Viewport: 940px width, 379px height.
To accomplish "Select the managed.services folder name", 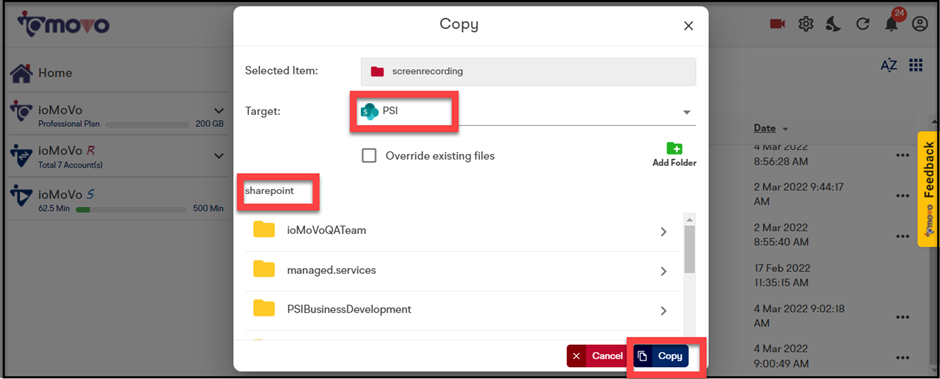I will pyautogui.click(x=332, y=270).
